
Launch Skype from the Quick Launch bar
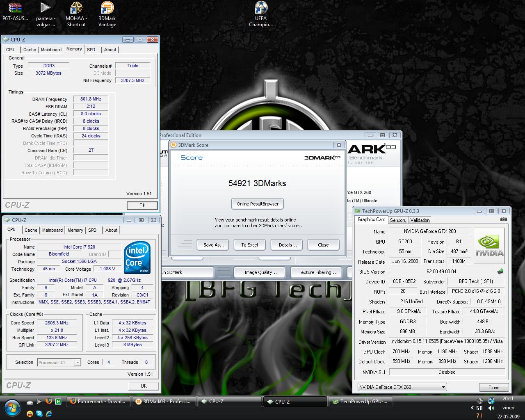tap(39, 414)
